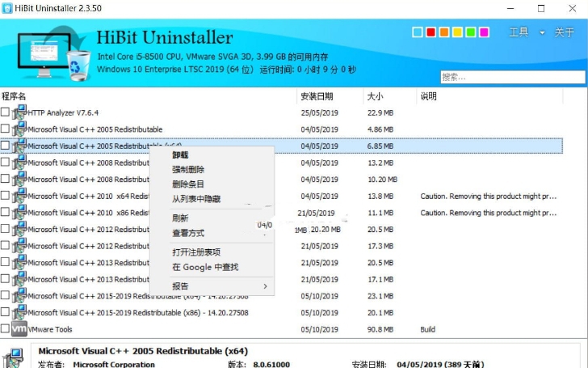Screen dimensions: 588x368
Task: Tick checkbox for HTTP Analyzer V7.6.4
Action: pos(5,112)
